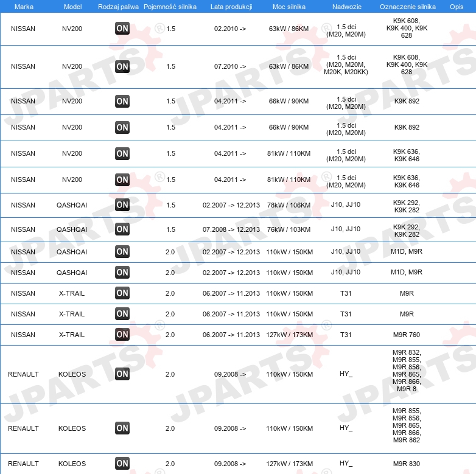Viewport: 476px width, 474px height.
Task: Click the Moc silnika column header
Action: coord(289,7)
